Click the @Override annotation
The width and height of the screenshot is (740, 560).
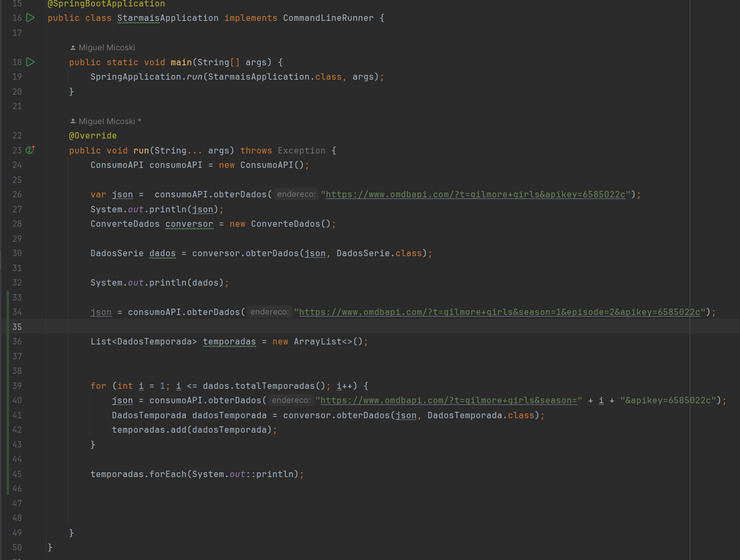tap(93, 136)
